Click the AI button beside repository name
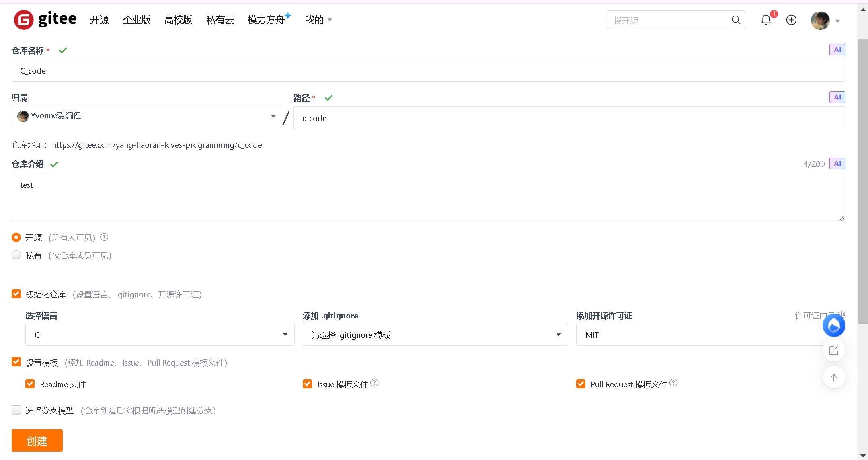 837,50
